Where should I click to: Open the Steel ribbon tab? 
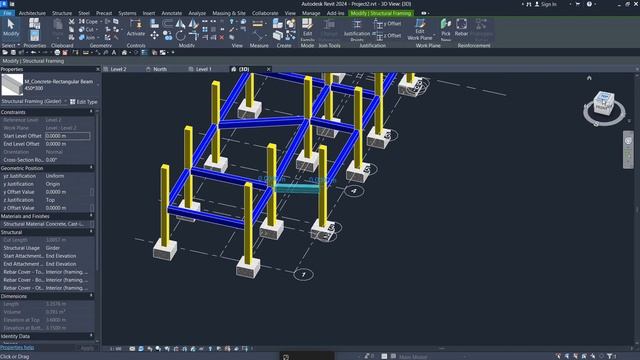point(84,13)
